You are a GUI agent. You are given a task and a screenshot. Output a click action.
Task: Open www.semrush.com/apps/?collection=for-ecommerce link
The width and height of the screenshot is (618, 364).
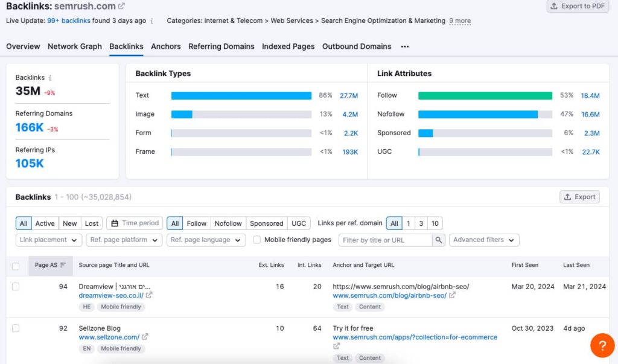pyautogui.click(x=415, y=337)
